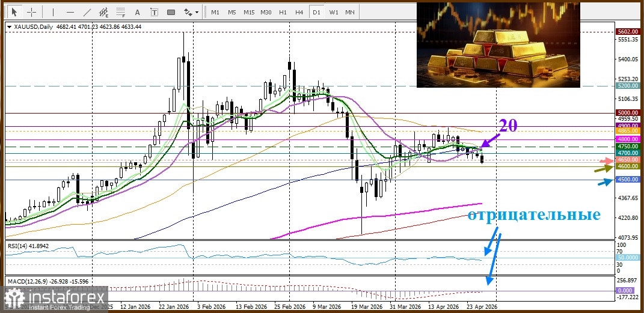Click the 4220.80 price scale value
This screenshot has height=313, width=644.
(628, 217)
